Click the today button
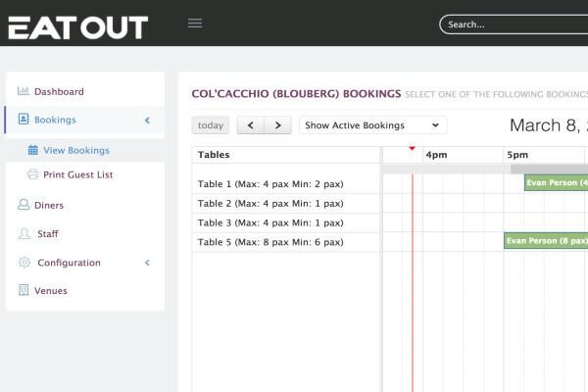 point(211,125)
